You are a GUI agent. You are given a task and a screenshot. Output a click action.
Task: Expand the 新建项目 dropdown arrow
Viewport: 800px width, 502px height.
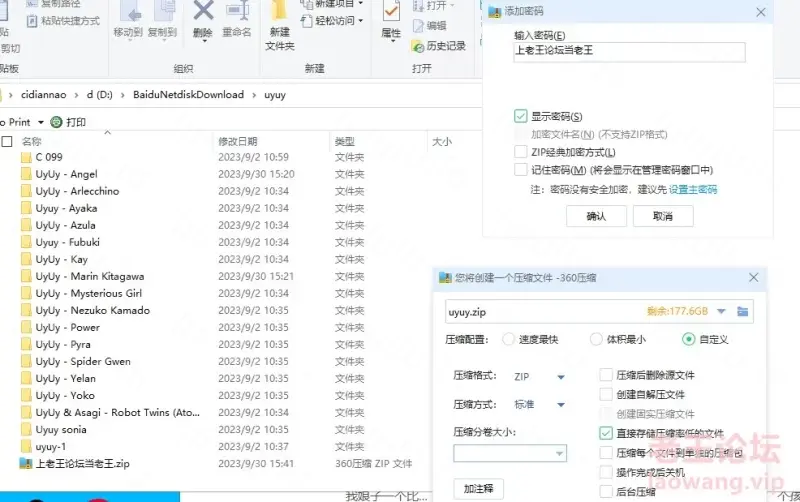click(361, 3)
